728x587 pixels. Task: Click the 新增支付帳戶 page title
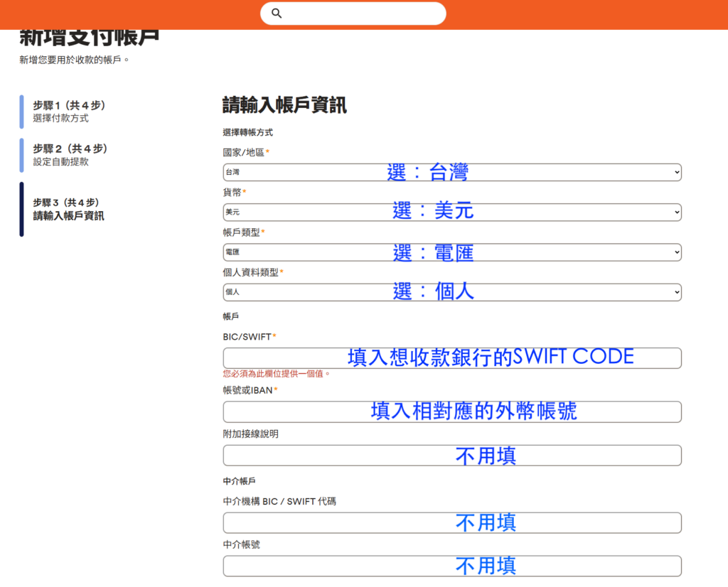(x=89, y=37)
